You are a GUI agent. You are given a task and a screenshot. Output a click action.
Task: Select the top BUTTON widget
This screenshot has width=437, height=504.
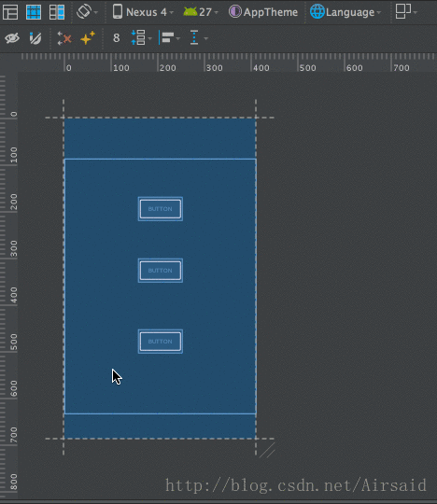pyautogui.click(x=161, y=209)
